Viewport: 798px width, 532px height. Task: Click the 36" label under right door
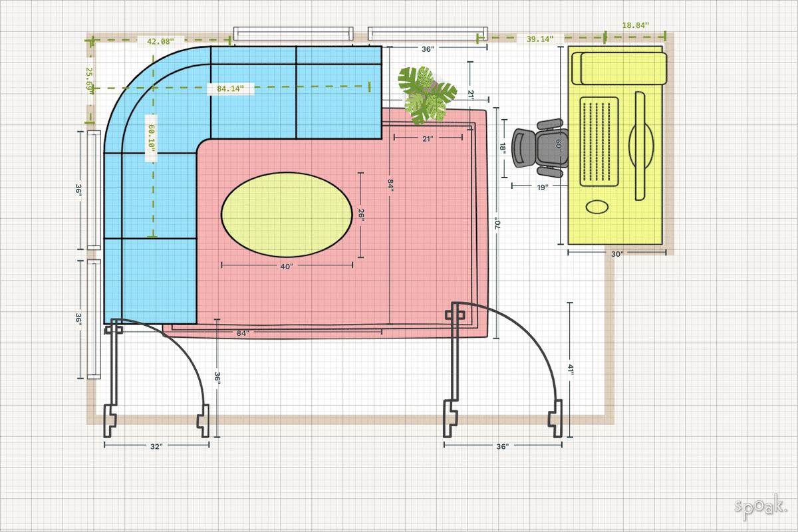tap(502, 447)
